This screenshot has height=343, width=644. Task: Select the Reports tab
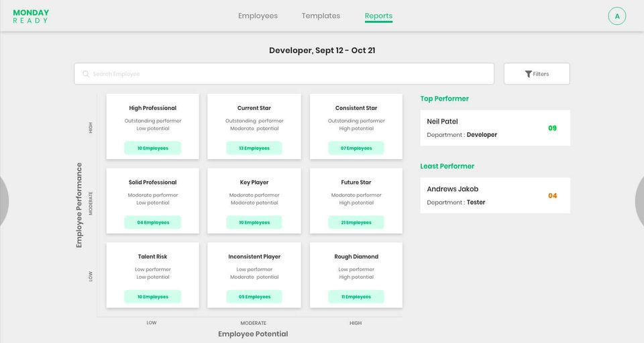coord(378,16)
